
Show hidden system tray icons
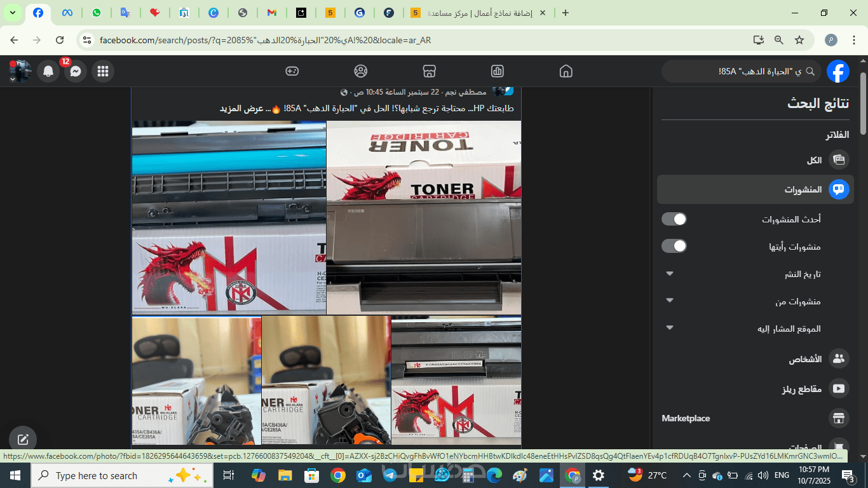click(687, 475)
